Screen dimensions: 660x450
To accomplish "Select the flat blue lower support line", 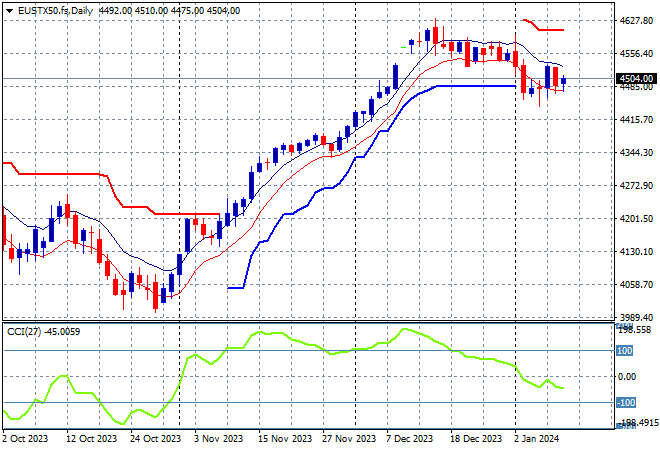I will click(470, 86).
